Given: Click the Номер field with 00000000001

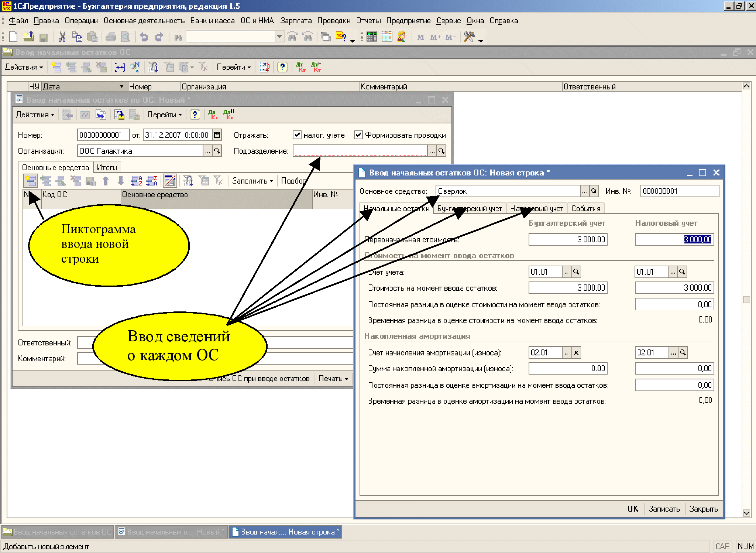Looking at the screenshot, I should (x=103, y=135).
